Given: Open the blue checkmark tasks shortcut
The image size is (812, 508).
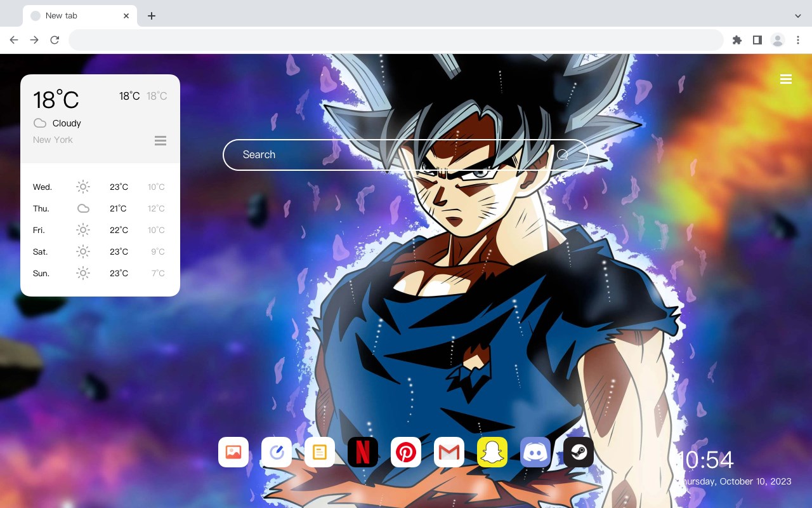Looking at the screenshot, I should tap(277, 452).
